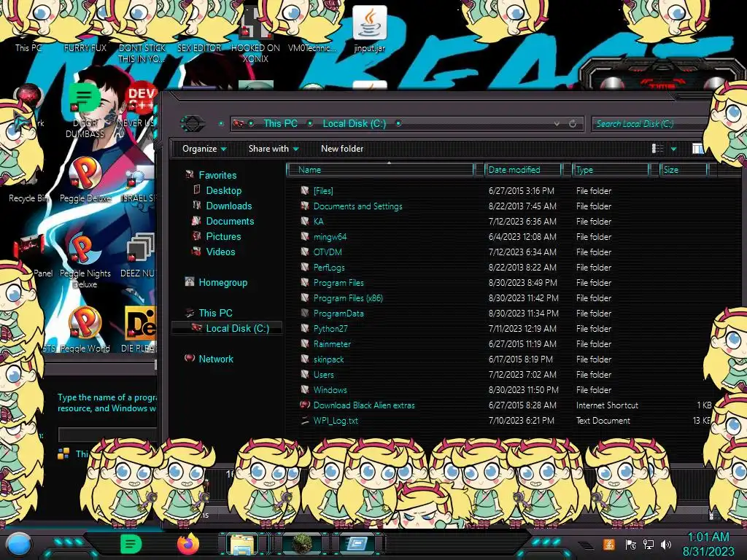Click the Search Local Disk (C:) field
The width and height of the screenshot is (747, 560).
[649, 124]
